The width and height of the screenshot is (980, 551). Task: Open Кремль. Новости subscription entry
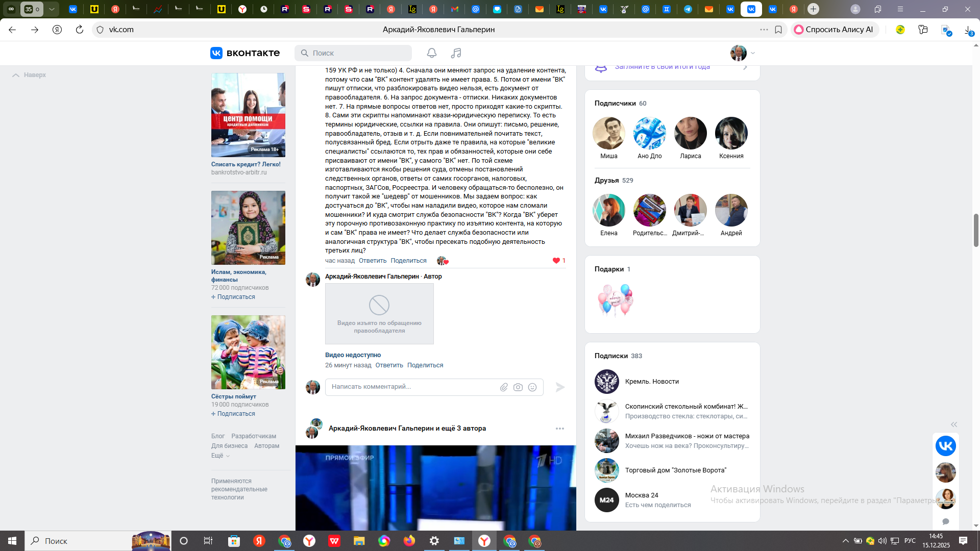(x=652, y=382)
